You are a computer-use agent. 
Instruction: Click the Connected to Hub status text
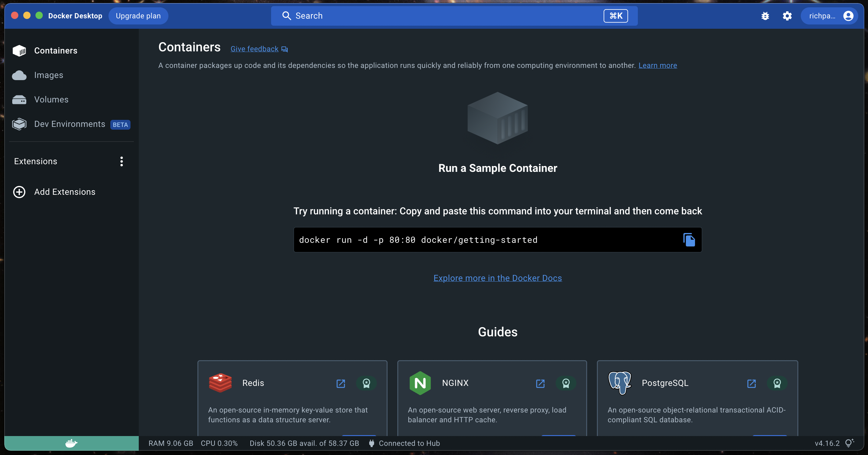(x=410, y=443)
